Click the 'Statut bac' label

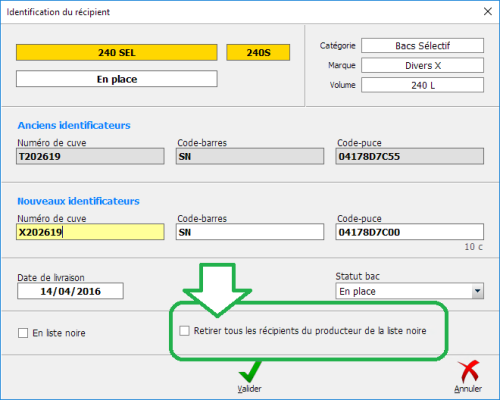[357, 276]
